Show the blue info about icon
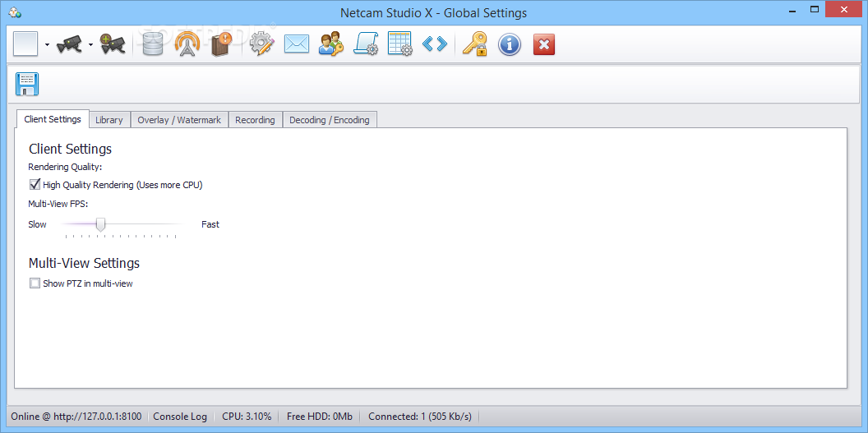Screen dimensions: 868x433 coord(510,44)
